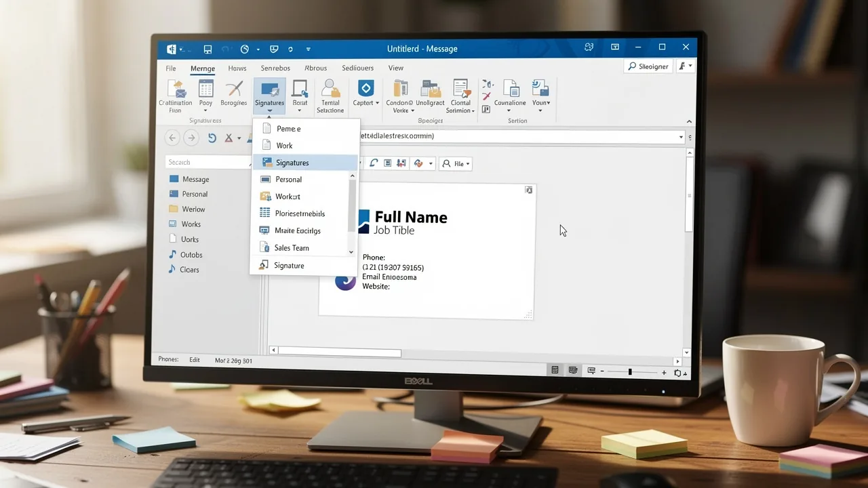This screenshot has height=488, width=868.
Task: Select the Sediiouers ribbon tab
Action: [x=358, y=68]
